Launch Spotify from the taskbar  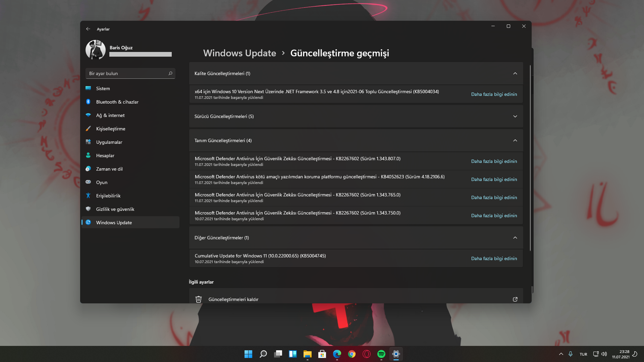pyautogui.click(x=381, y=354)
